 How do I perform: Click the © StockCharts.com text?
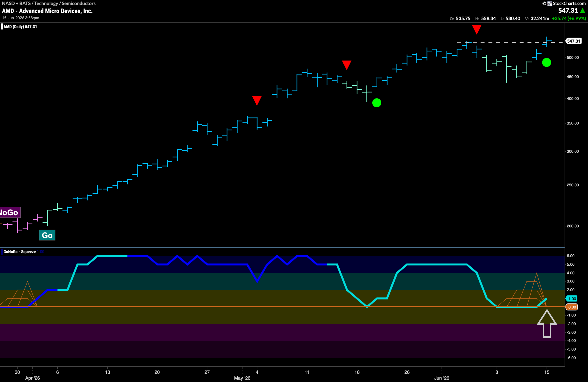click(x=564, y=3)
